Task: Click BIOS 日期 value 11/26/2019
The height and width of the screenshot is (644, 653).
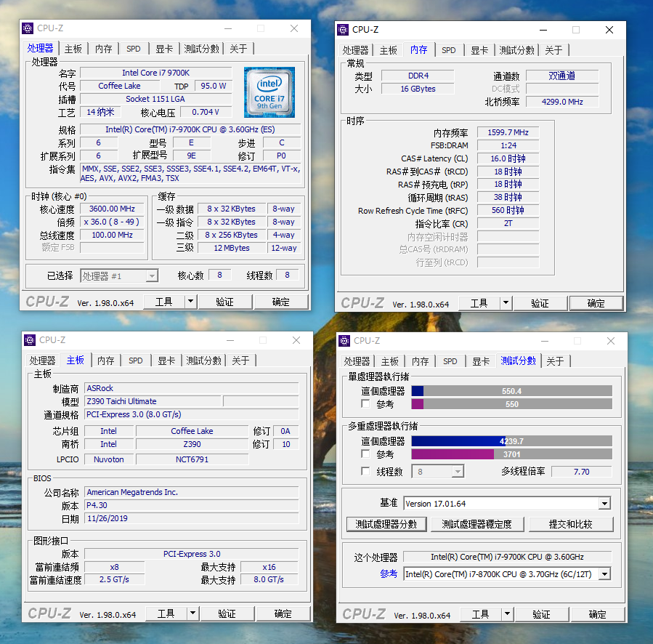Action: tap(192, 518)
